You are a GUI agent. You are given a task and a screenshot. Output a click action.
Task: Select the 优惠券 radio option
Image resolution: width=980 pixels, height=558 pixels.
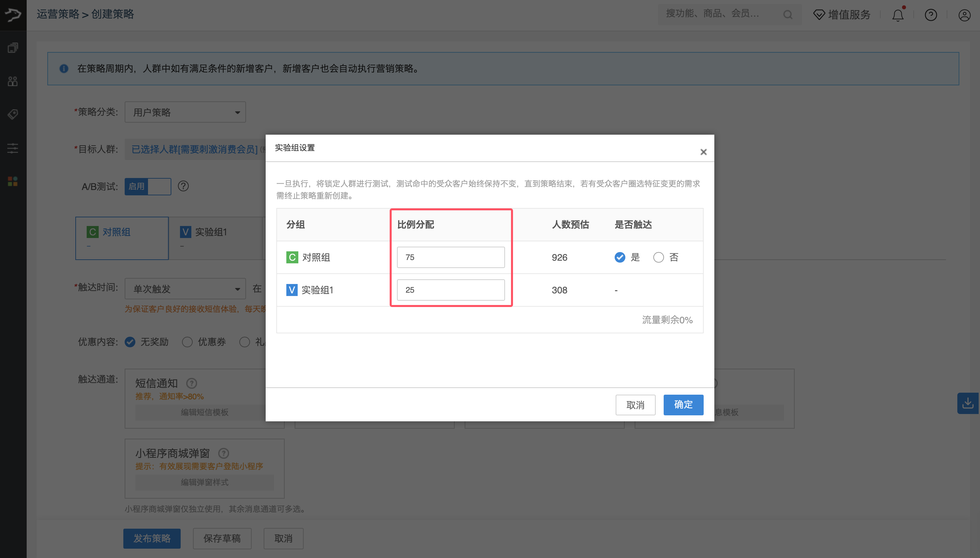point(187,342)
